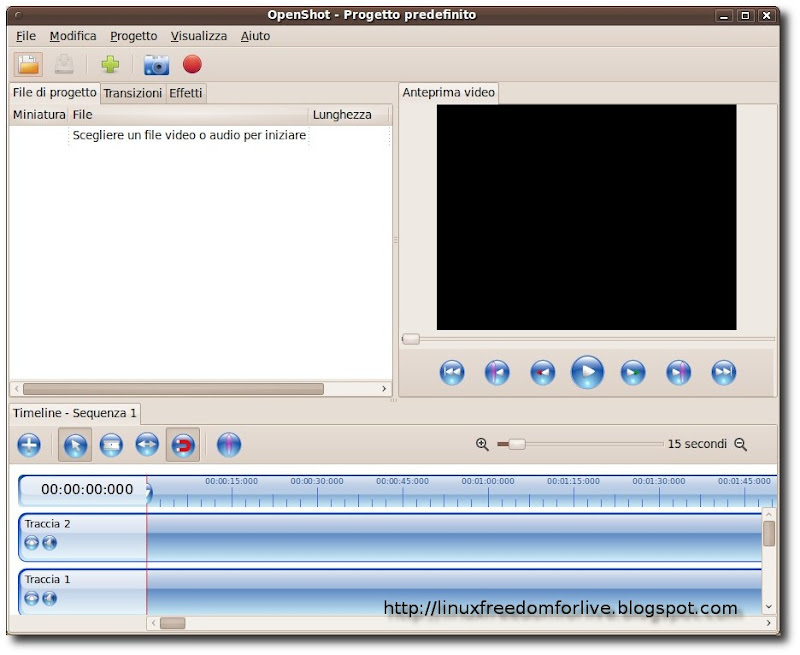Sort by the File column header
Screen dimensions: 800x655
(189, 115)
